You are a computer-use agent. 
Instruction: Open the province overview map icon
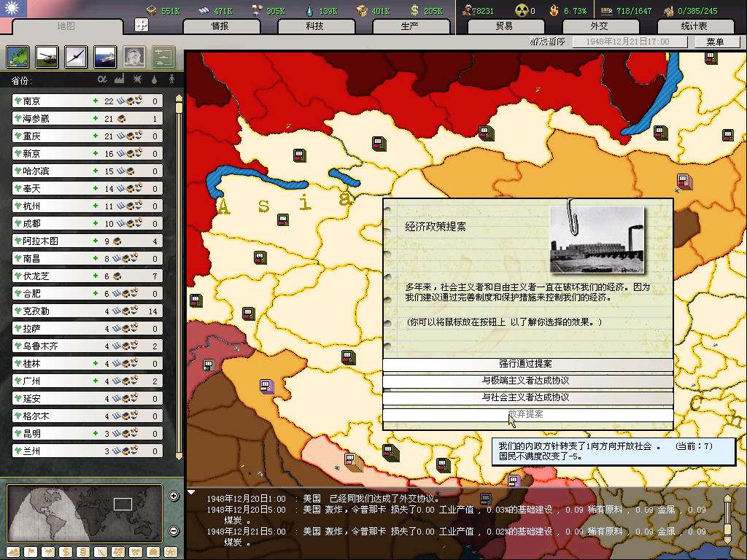pyautogui.click(x=18, y=57)
